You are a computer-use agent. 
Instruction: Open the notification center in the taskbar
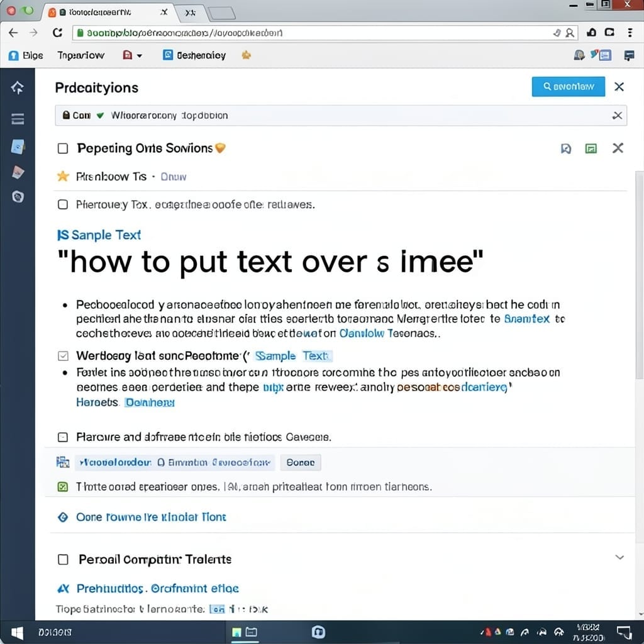[625, 633]
